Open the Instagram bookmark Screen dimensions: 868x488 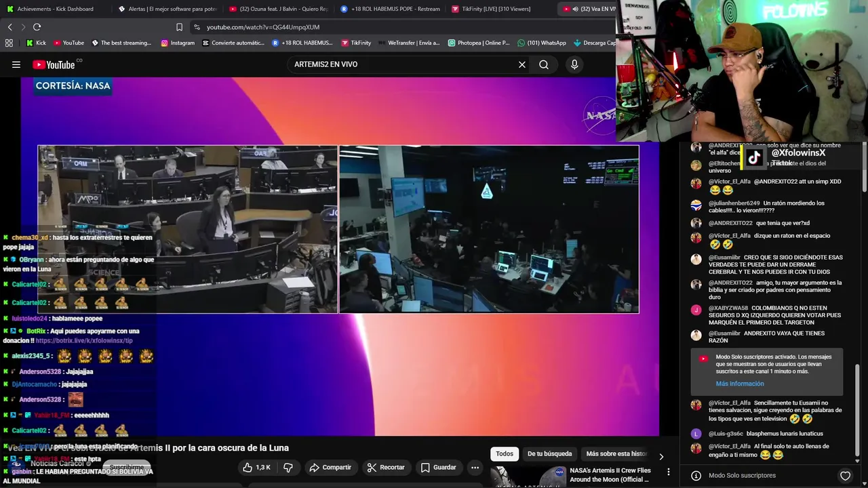click(178, 43)
